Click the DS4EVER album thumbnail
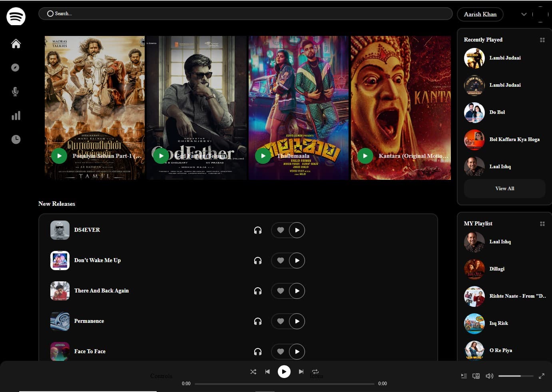Viewport: 552px width, 392px height. pyautogui.click(x=60, y=230)
